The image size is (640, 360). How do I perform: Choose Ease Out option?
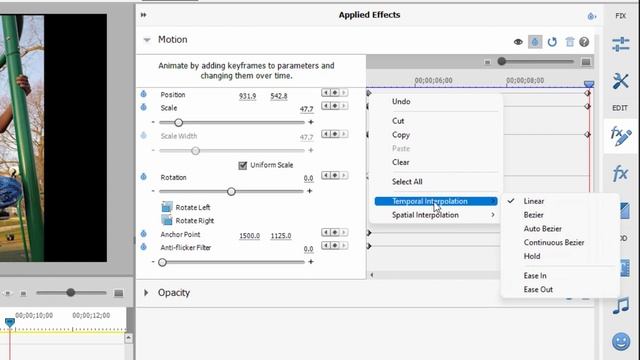click(538, 289)
